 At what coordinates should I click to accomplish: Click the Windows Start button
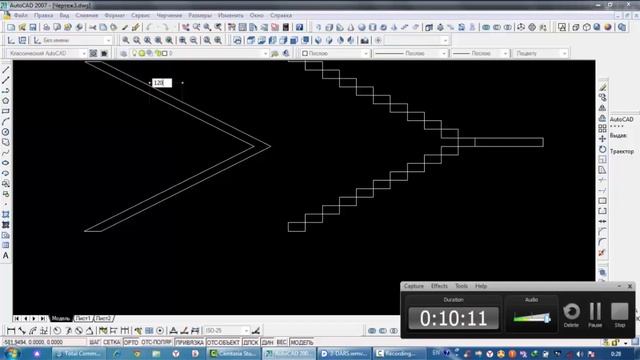tap(11, 353)
